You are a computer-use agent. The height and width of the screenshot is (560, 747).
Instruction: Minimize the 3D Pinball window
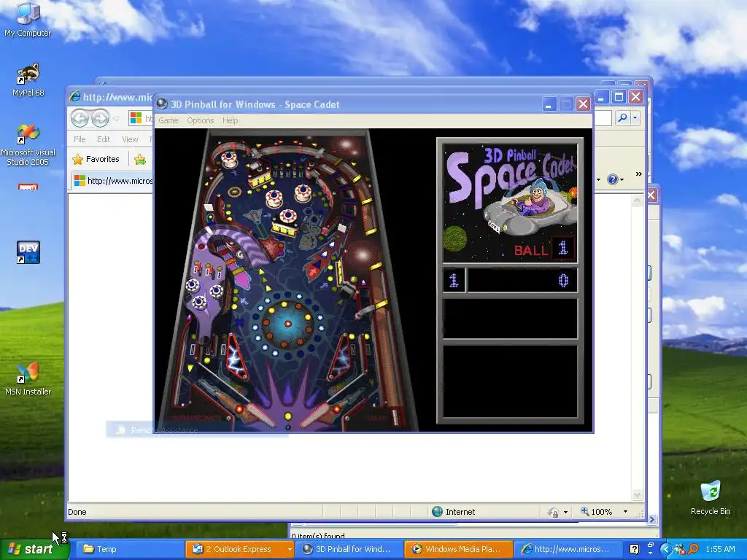(x=549, y=104)
